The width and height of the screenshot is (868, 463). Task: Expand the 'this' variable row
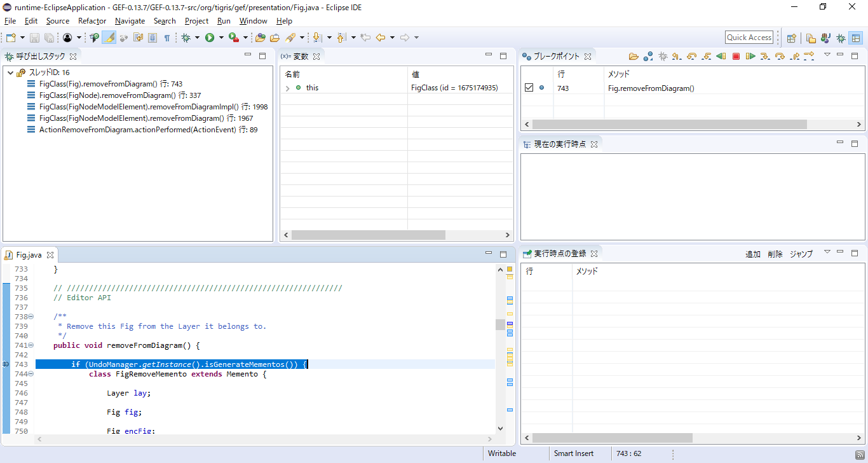point(287,88)
